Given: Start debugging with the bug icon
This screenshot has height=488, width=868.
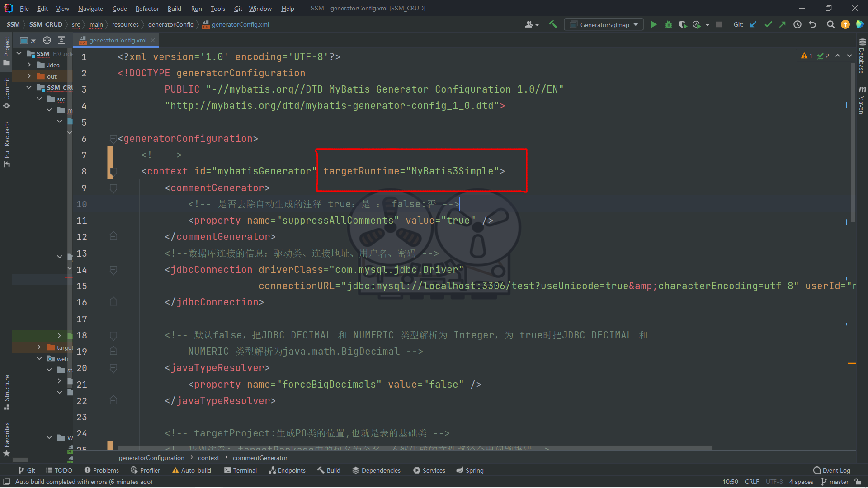Looking at the screenshot, I should click(668, 25).
